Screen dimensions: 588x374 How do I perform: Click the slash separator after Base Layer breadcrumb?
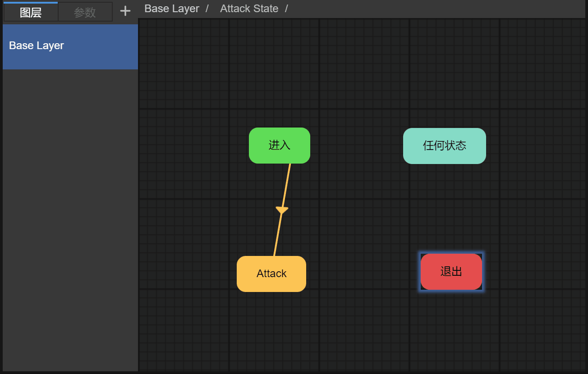click(207, 9)
